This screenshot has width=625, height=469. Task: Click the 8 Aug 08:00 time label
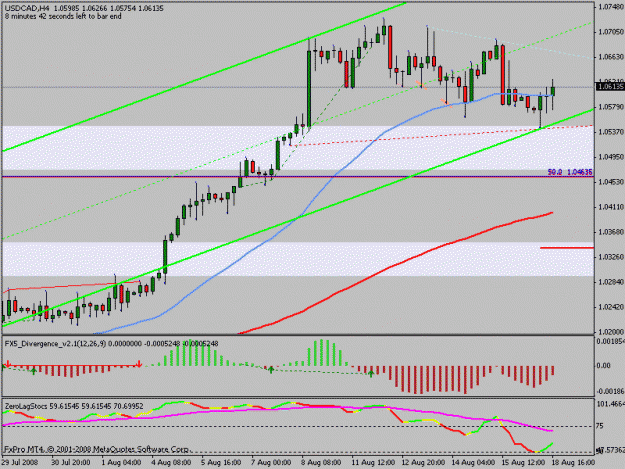point(322,463)
